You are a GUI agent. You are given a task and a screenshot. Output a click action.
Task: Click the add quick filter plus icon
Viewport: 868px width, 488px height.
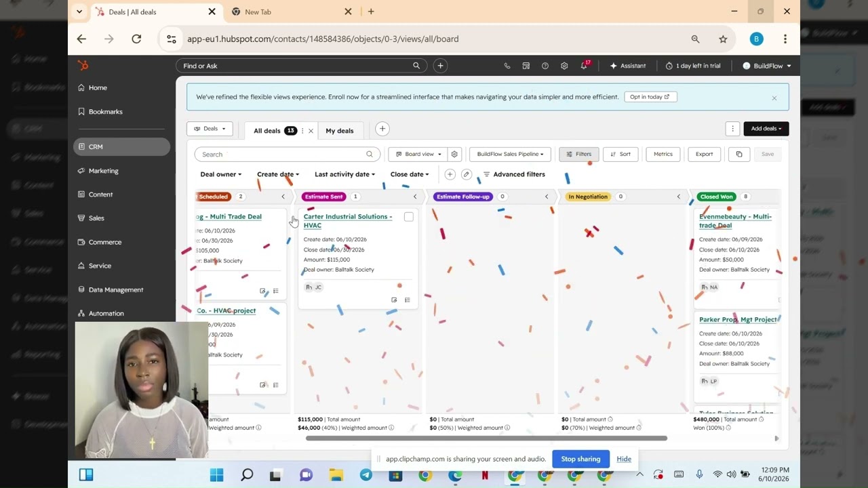point(450,174)
